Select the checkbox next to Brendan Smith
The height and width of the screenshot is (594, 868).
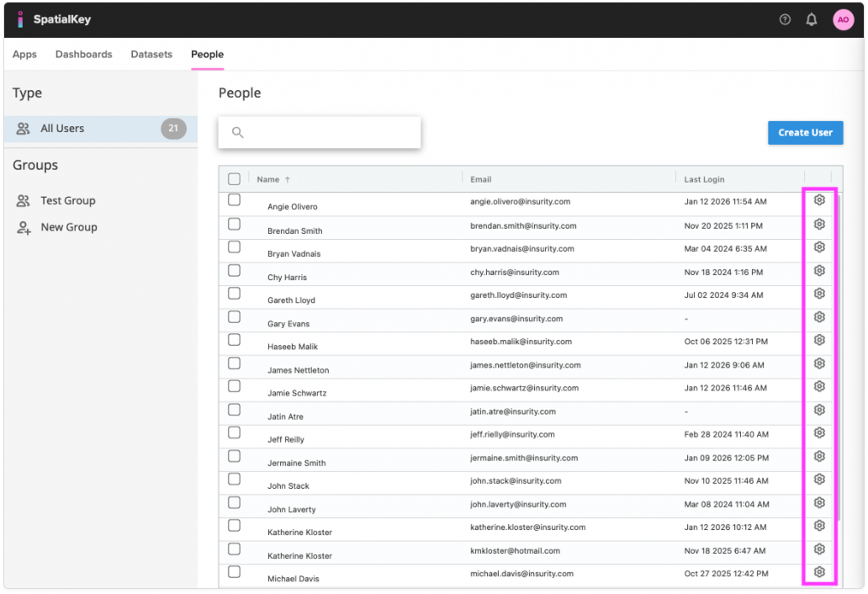[235, 225]
